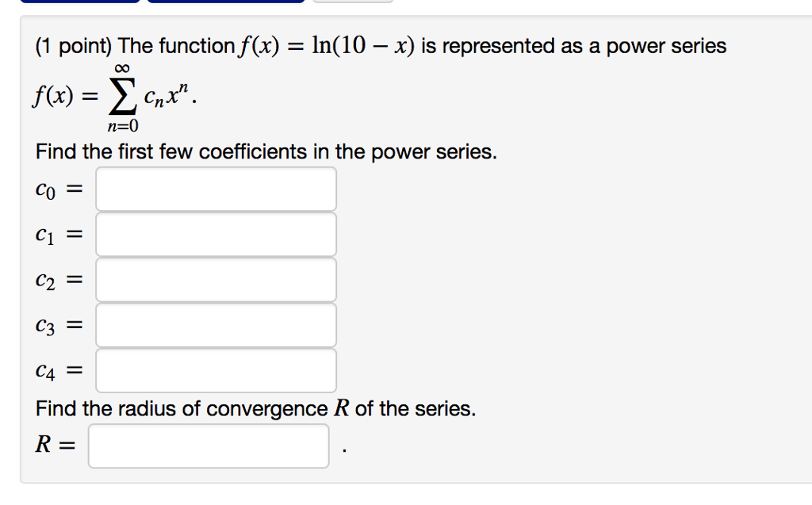
Task: Click the 'Find the radius of convergence' sentence
Action: pyautogui.click(x=255, y=408)
